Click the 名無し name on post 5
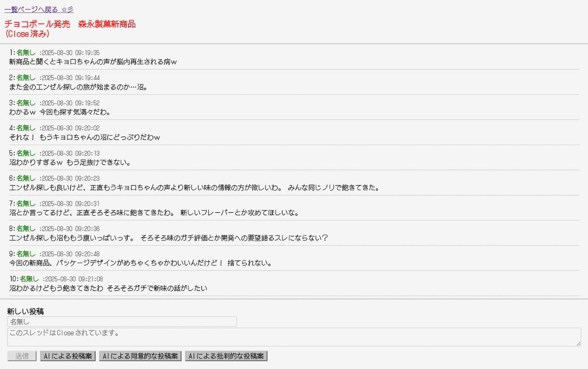Viewport: 588px width, 369px height. click(26, 153)
